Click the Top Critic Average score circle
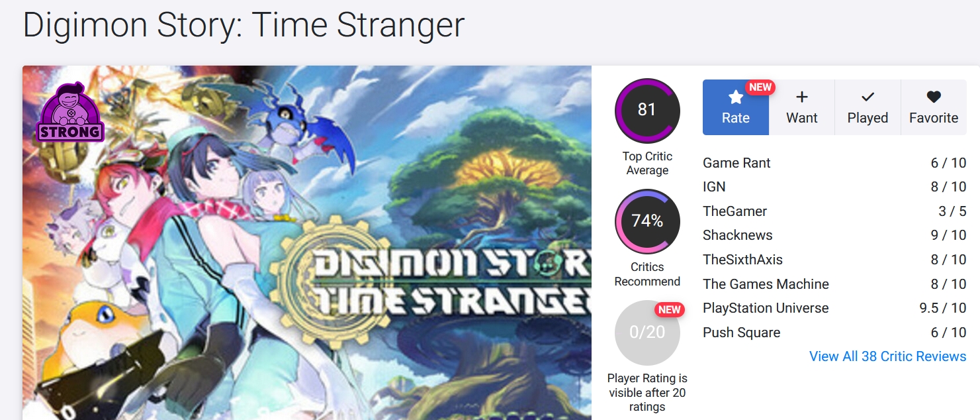This screenshot has height=420, width=980. point(647,111)
